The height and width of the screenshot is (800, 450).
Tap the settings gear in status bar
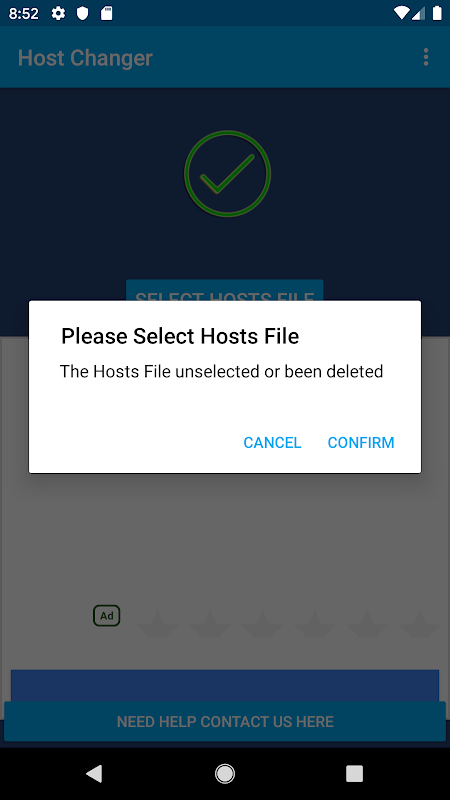click(59, 13)
